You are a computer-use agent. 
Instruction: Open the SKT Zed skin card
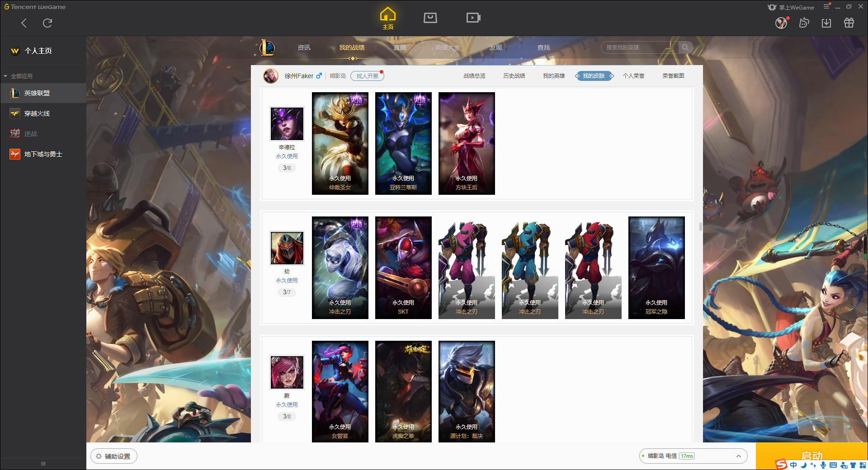point(403,268)
